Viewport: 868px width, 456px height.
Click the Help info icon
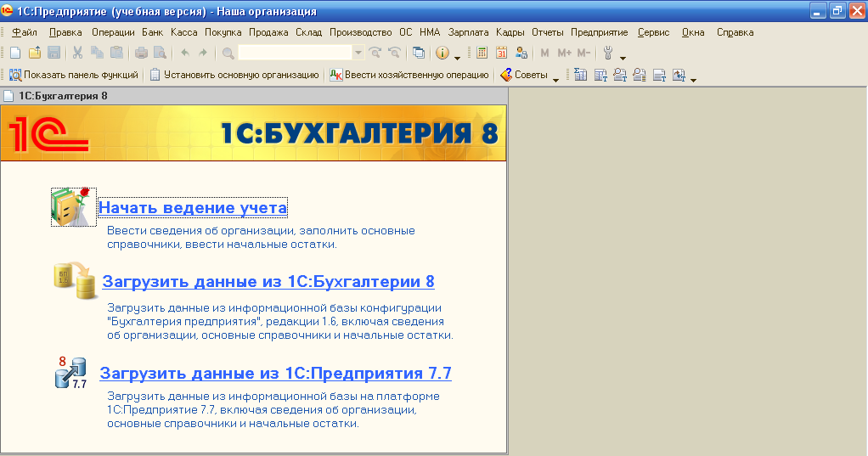tap(442, 53)
